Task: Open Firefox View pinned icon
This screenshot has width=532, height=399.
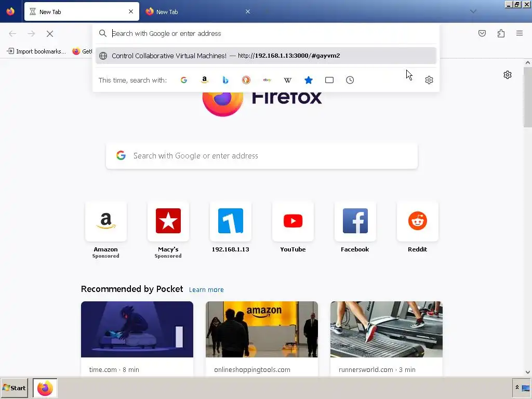Action: tap(10, 11)
